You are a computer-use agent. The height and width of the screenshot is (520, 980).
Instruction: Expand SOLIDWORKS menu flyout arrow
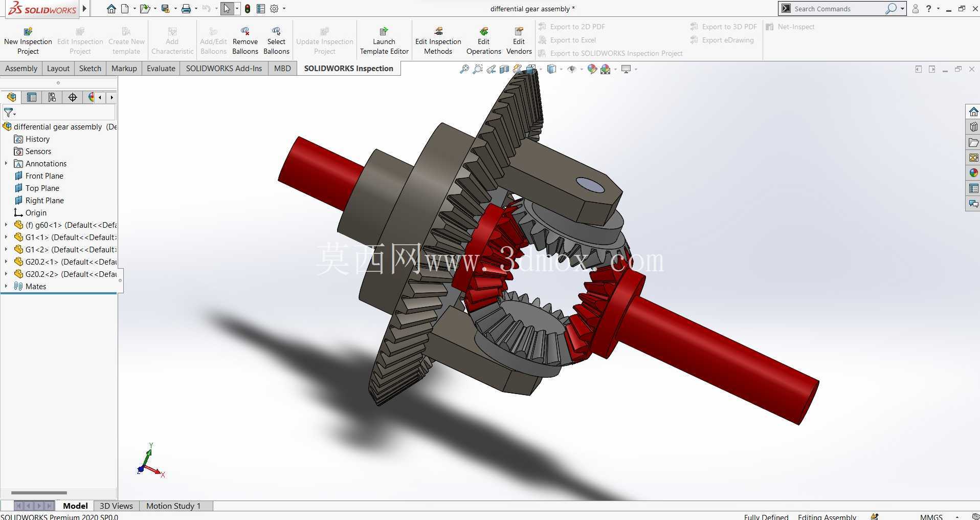tap(84, 9)
